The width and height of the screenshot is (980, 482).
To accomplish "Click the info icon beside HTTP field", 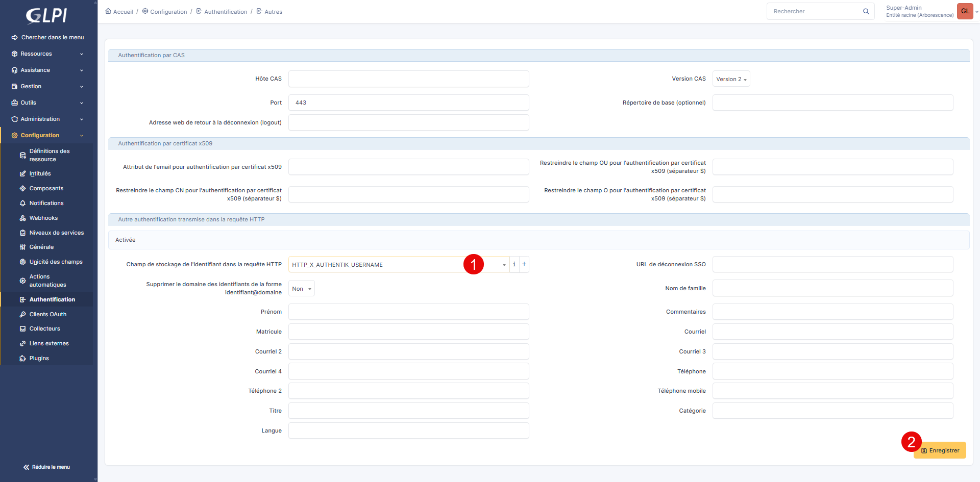I will click(514, 264).
